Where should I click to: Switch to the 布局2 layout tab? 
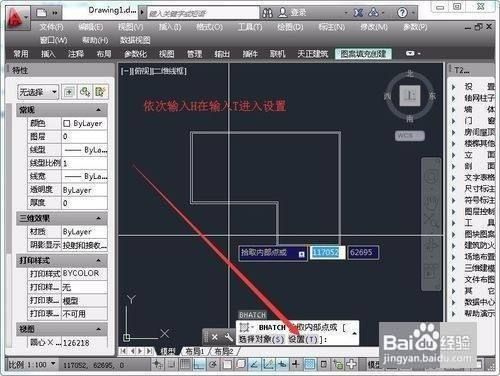click(x=224, y=351)
